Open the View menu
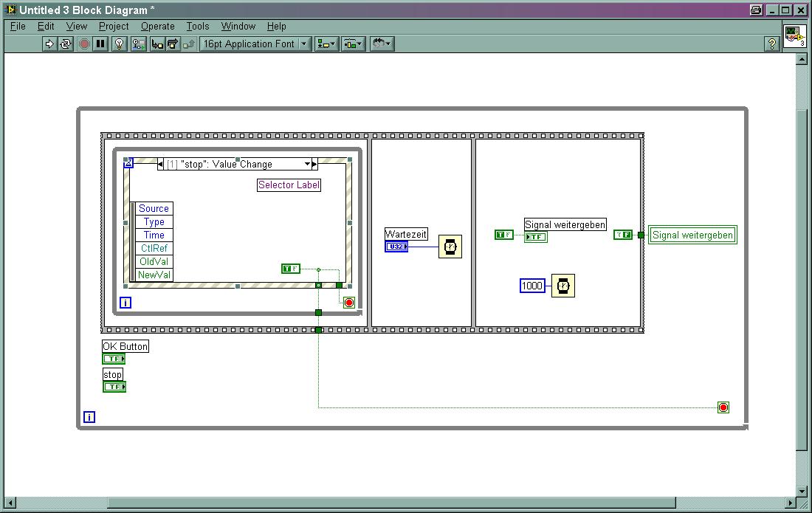 click(x=76, y=27)
